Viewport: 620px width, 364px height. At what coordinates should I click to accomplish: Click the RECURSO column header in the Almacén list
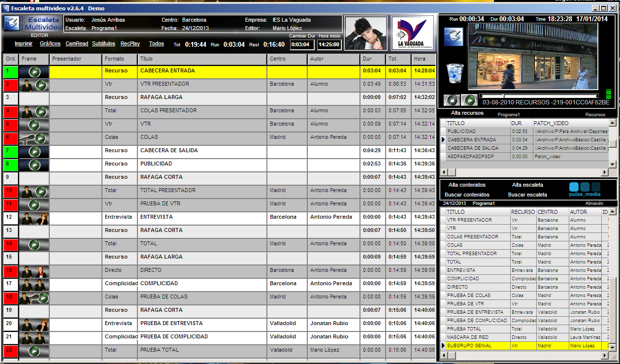(x=523, y=212)
